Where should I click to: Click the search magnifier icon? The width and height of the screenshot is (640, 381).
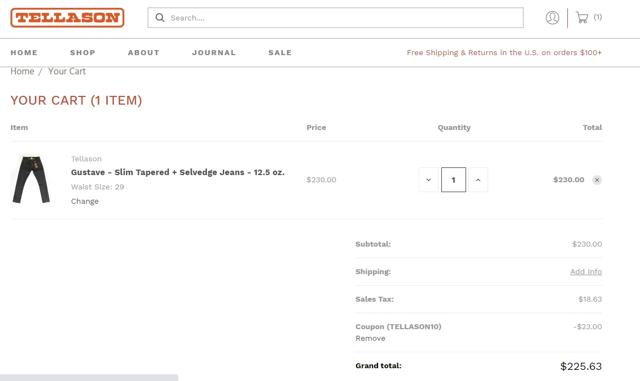point(160,18)
